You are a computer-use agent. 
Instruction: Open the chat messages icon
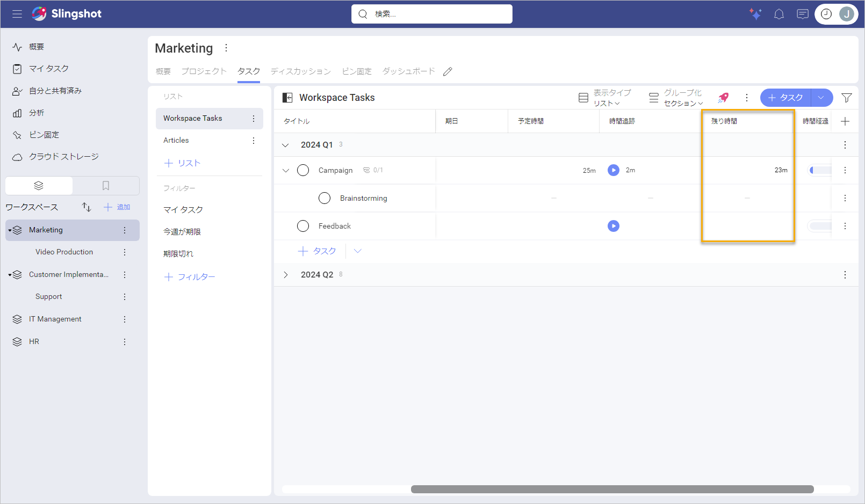pos(803,14)
